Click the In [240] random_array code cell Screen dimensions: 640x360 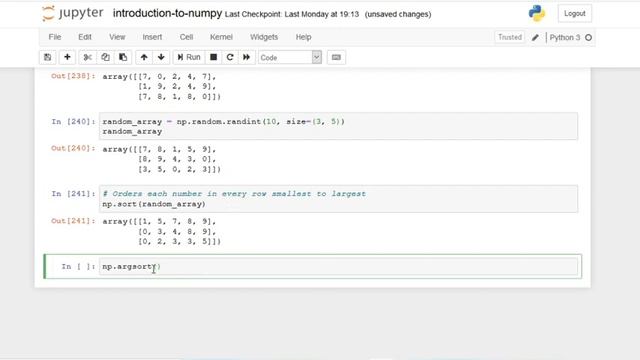pyautogui.click(x=338, y=126)
